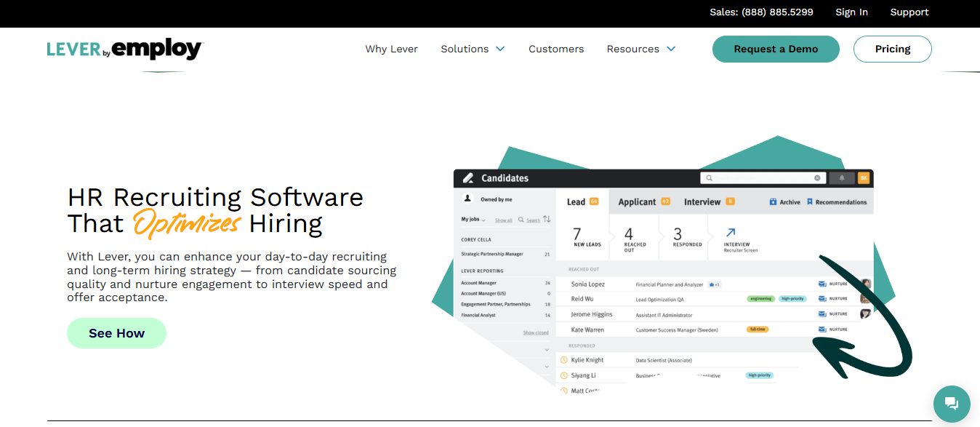This screenshot has height=427, width=980.
Task: Click the Owned by me person icon
Action: point(467,199)
